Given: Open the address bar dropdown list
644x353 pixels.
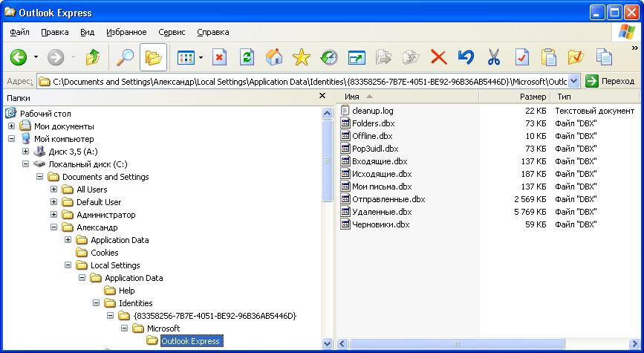Looking at the screenshot, I should pos(573,81).
